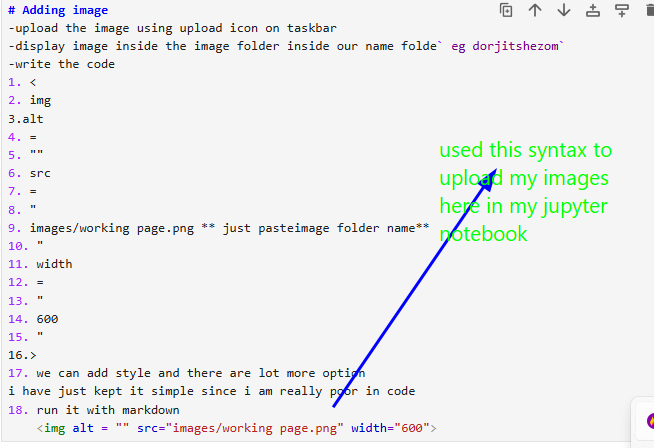Viewport: 654px width, 448px height.
Task: Place cursor on the 'img' list line
Action: (40, 100)
